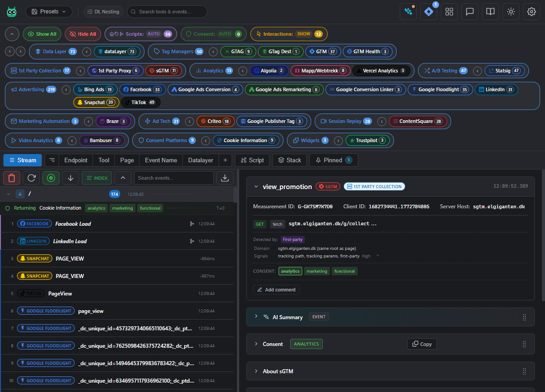Open the Stack view tab

coord(289,160)
